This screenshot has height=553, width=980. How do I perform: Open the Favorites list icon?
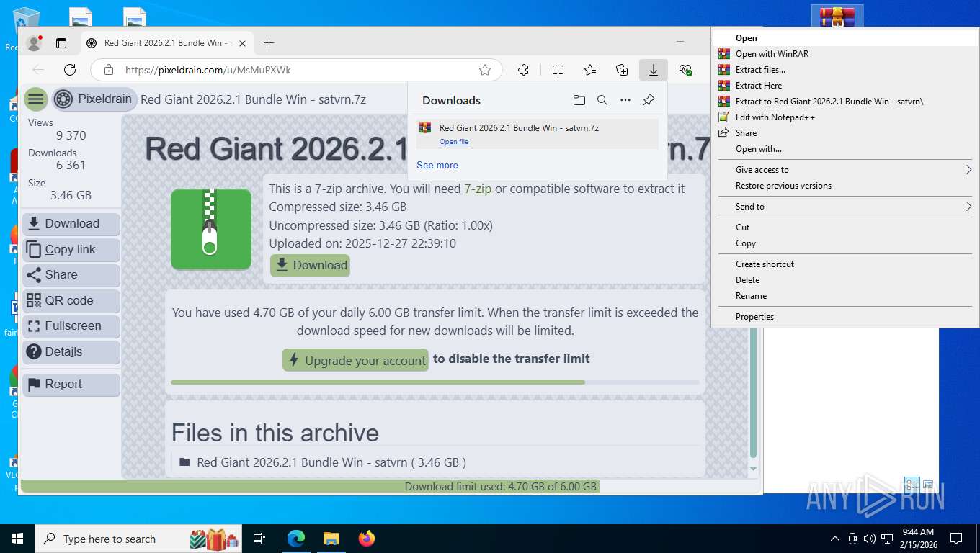pos(590,70)
